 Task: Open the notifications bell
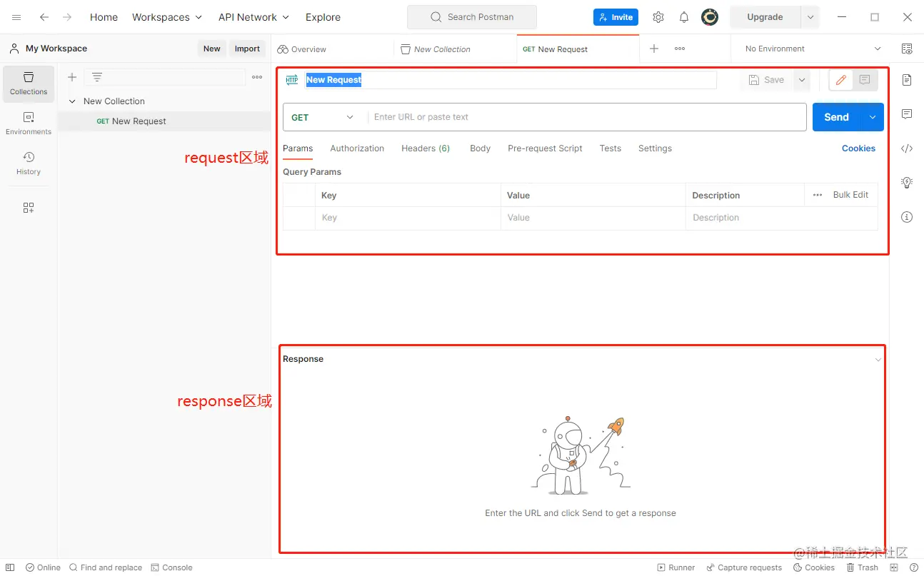pyautogui.click(x=684, y=17)
